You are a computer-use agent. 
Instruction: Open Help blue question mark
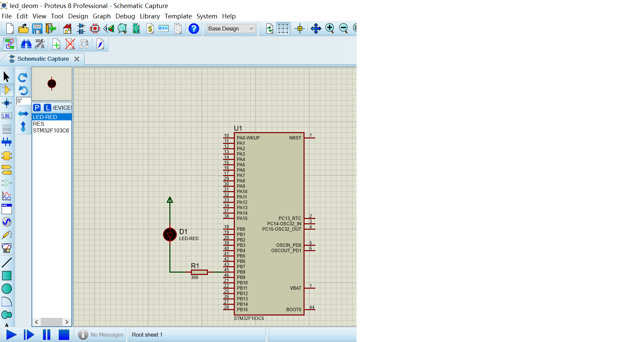(194, 28)
